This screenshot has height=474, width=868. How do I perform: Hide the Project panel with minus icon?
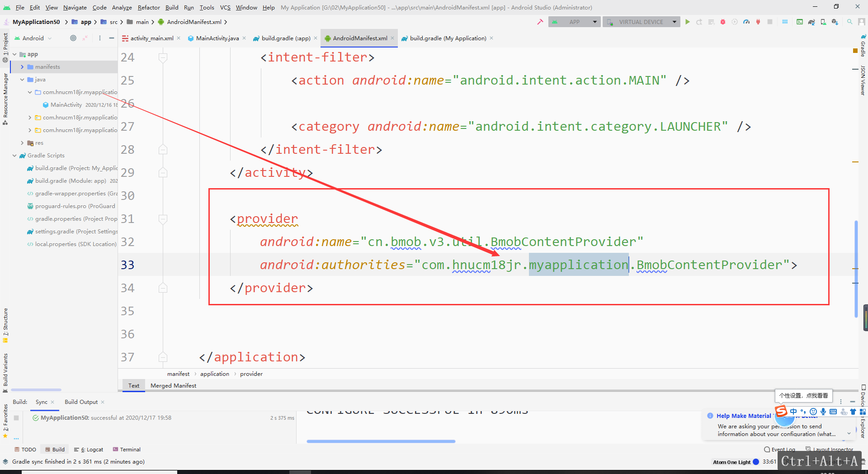[112, 38]
